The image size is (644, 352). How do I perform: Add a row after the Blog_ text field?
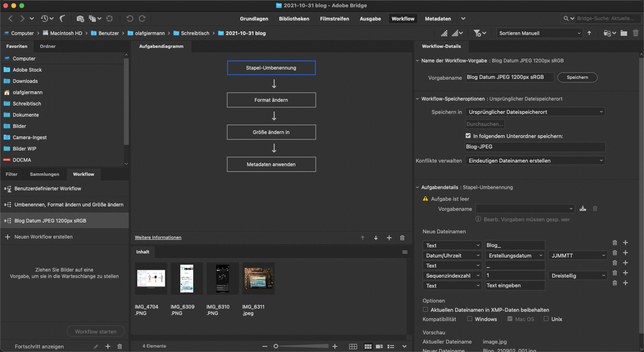pyautogui.click(x=625, y=243)
